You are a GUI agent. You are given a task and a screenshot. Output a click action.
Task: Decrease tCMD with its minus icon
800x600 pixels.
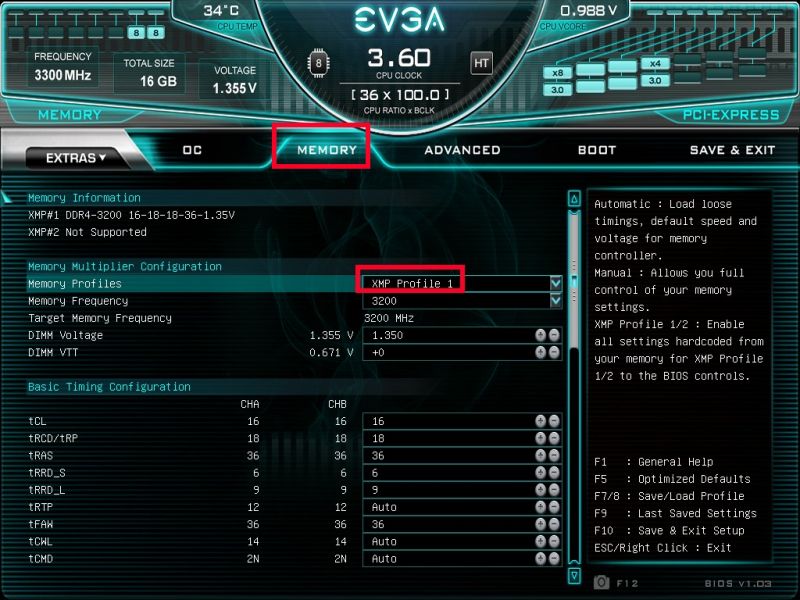[554, 558]
